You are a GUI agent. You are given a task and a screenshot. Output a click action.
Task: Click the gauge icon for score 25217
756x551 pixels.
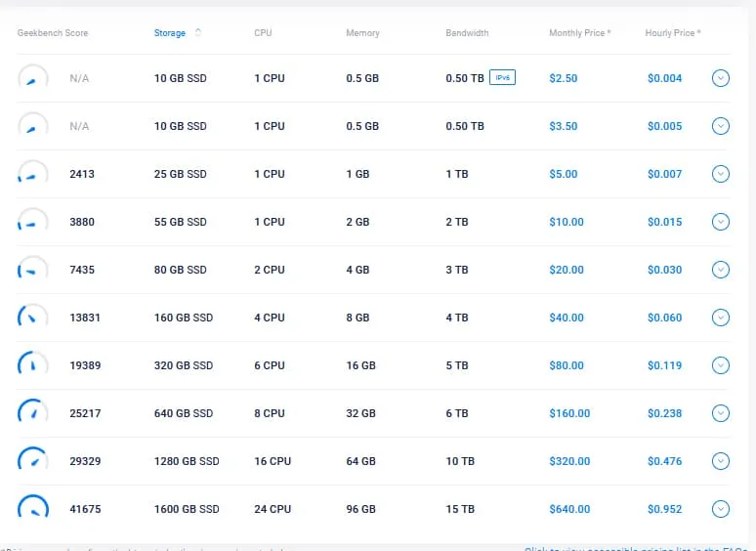(33, 410)
